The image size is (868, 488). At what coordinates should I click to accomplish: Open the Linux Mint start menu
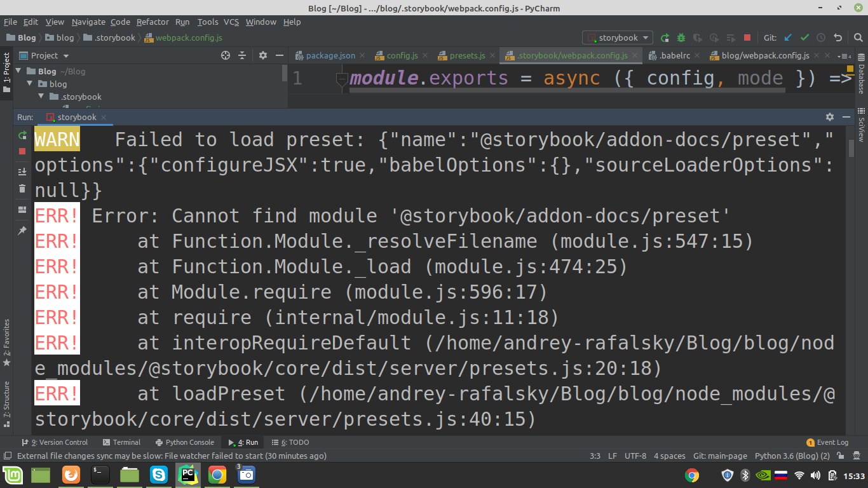(x=12, y=475)
